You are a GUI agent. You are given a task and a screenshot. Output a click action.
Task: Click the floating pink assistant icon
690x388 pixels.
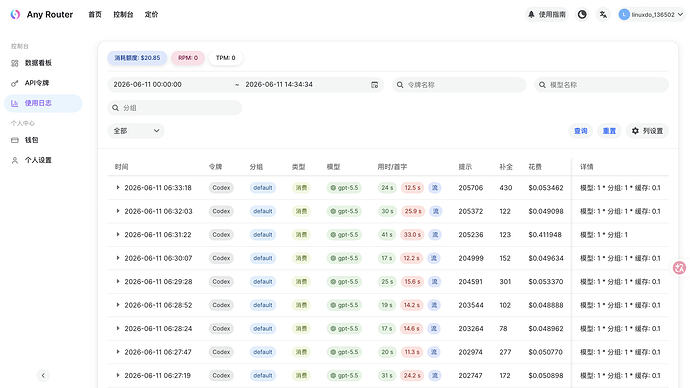pyautogui.click(x=680, y=267)
